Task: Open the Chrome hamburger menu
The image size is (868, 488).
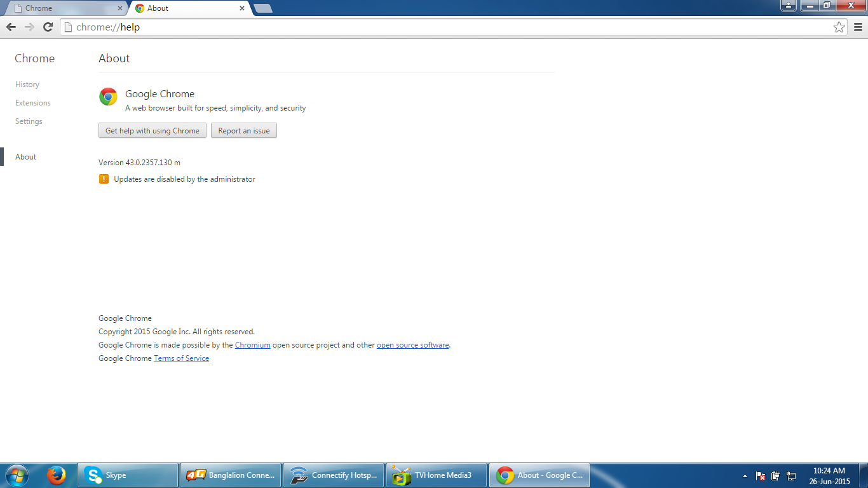Action: click(x=858, y=27)
